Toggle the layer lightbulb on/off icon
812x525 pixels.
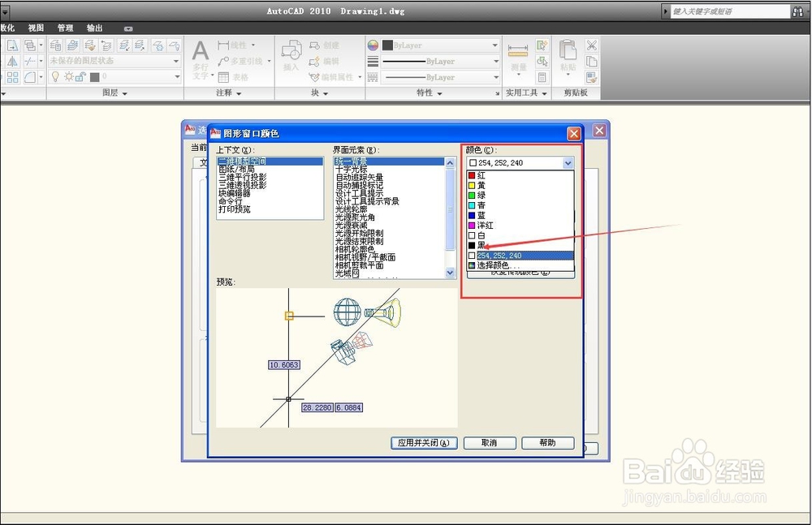pyautogui.click(x=55, y=76)
